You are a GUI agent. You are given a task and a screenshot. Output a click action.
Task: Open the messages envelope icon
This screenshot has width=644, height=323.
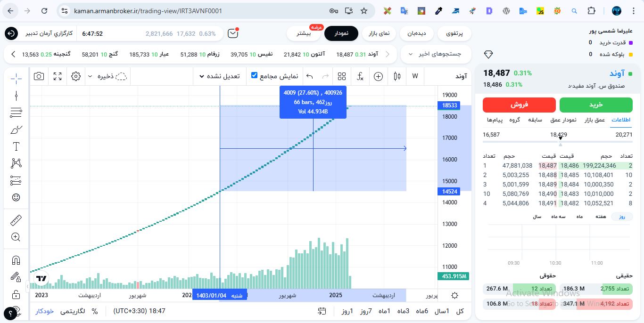[x=232, y=33]
